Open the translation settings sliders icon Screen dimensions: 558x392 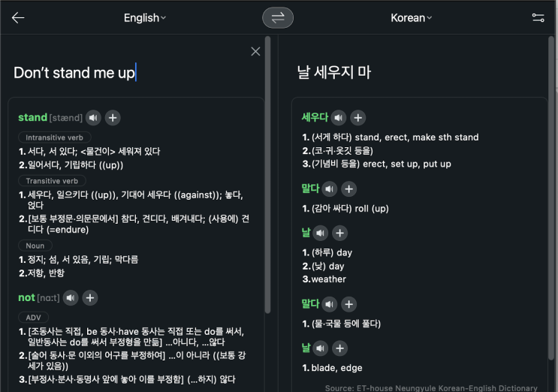(x=538, y=18)
